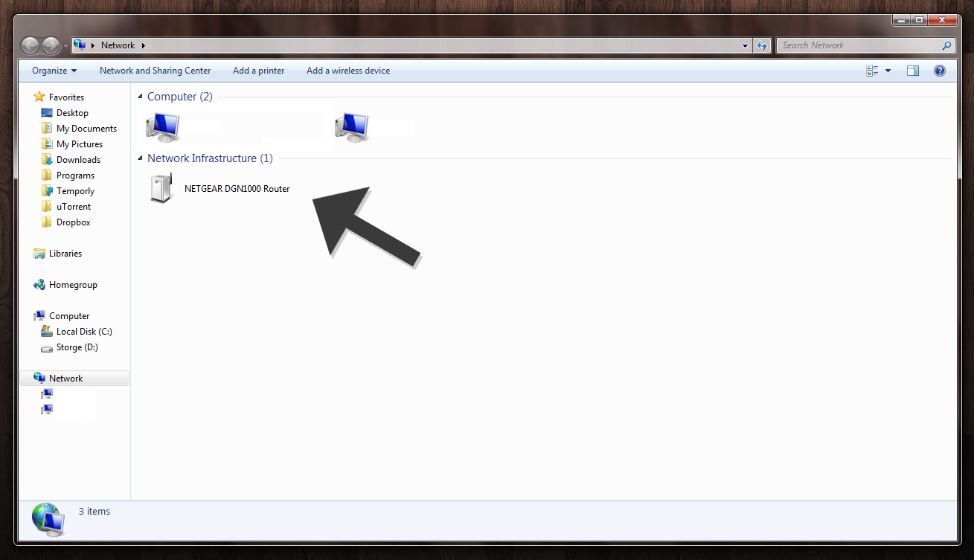Select the second computer icon in Computer group
The width and height of the screenshot is (974, 560).
click(x=351, y=127)
